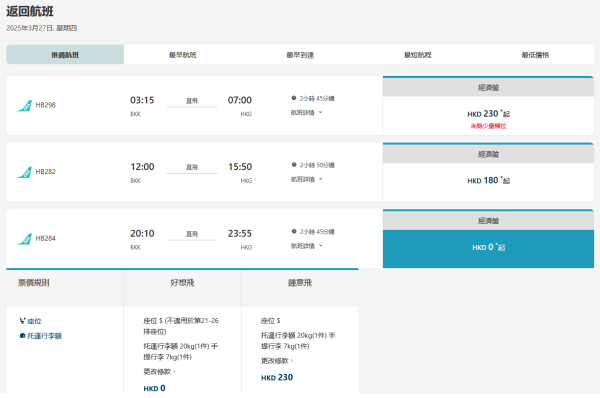Open the 最短航程 tab
600x398 pixels.
[417, 55]
